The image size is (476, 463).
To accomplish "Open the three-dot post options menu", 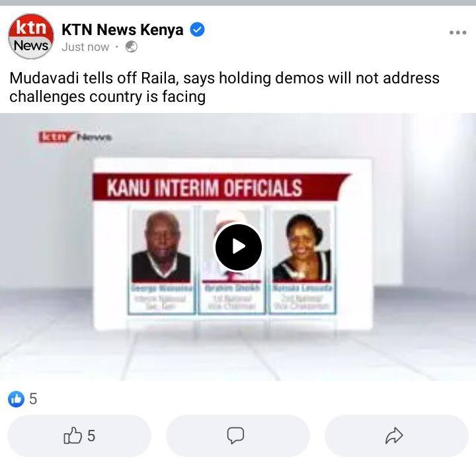I will pyautogui.click(x=457, y=32).
